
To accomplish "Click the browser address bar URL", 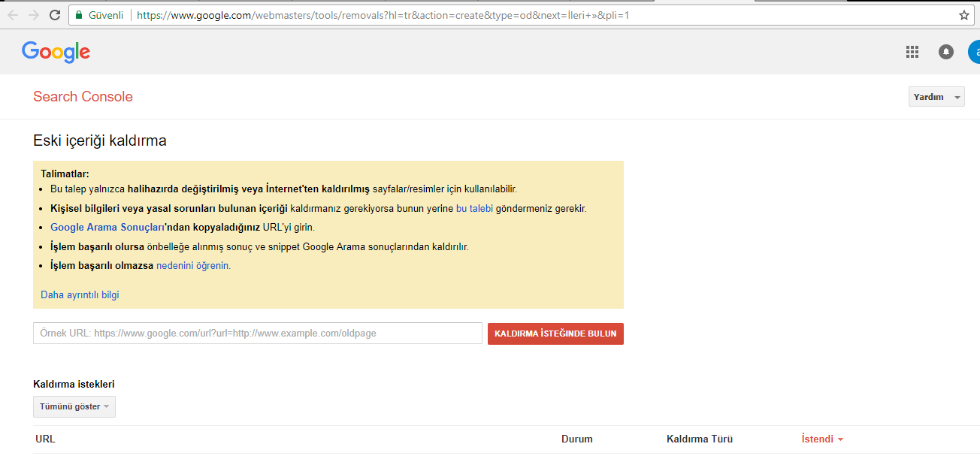I will click(383, 15).
